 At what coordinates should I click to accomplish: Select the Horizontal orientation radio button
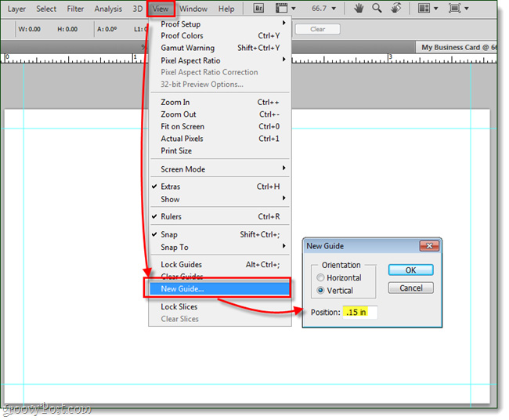320,277
